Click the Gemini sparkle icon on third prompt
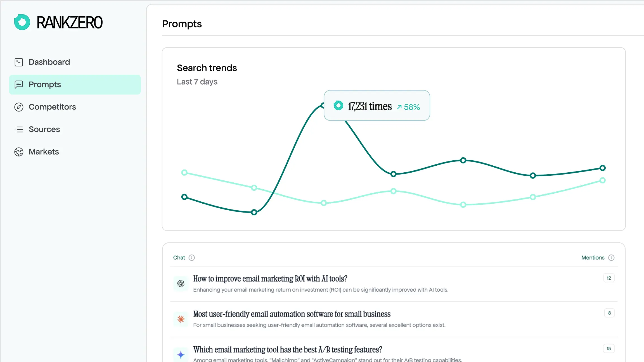Viewport: 644px width, 362px height. tap(181, 354)
